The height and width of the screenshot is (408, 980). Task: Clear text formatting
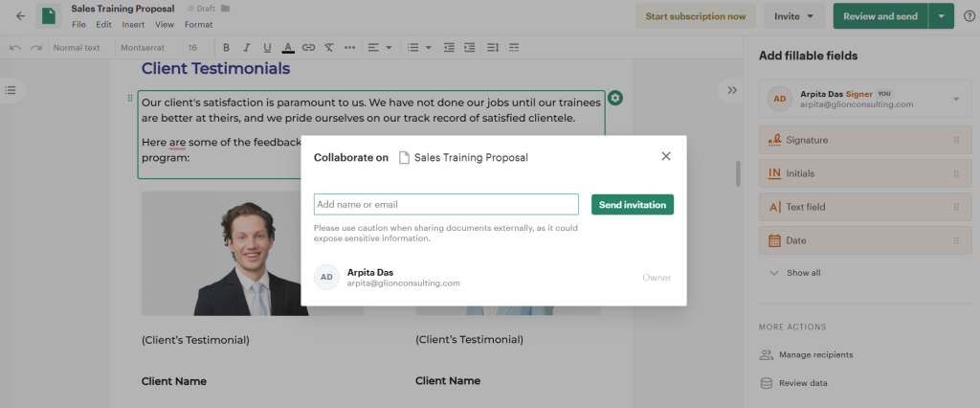tap(329, 48)
